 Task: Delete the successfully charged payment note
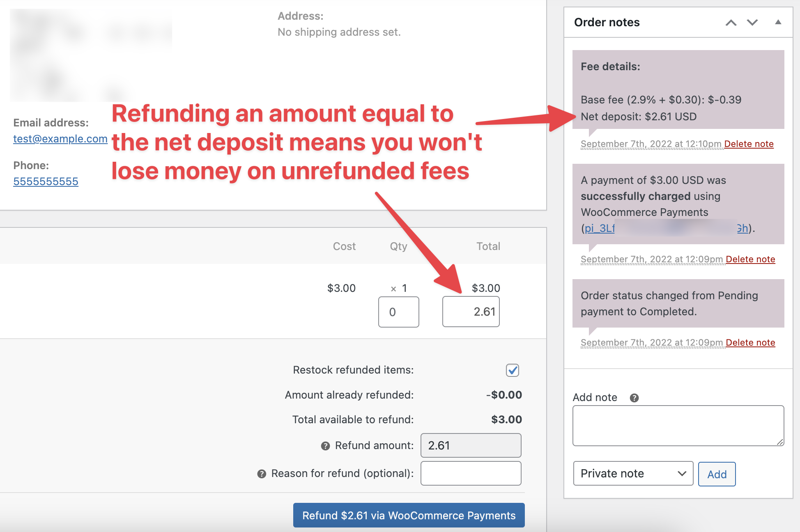750,259
